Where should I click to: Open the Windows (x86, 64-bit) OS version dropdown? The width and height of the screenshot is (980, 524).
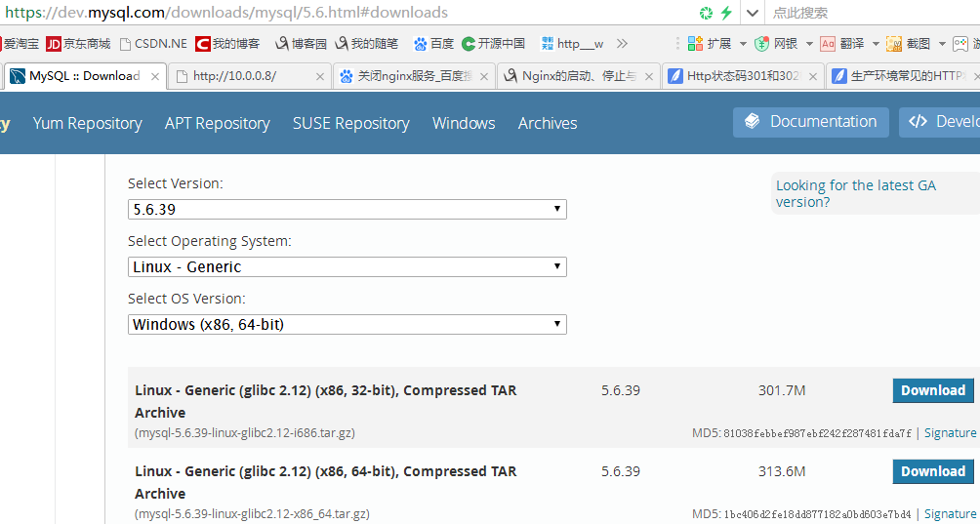click(347, 324)
